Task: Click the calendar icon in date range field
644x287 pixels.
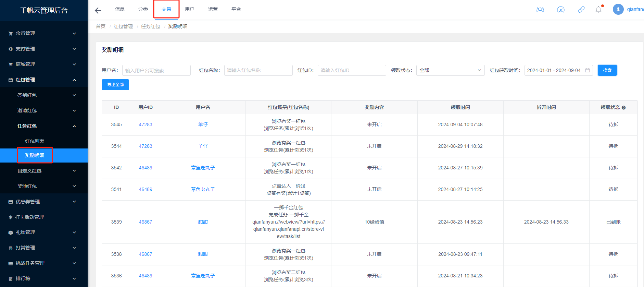Action: pyautogui.click(x=588, y=70)
